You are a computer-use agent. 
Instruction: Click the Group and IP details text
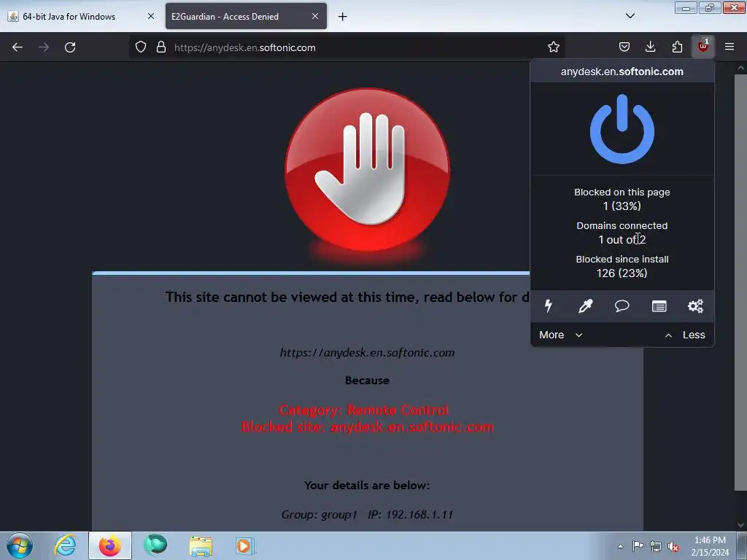coord(367,514)
